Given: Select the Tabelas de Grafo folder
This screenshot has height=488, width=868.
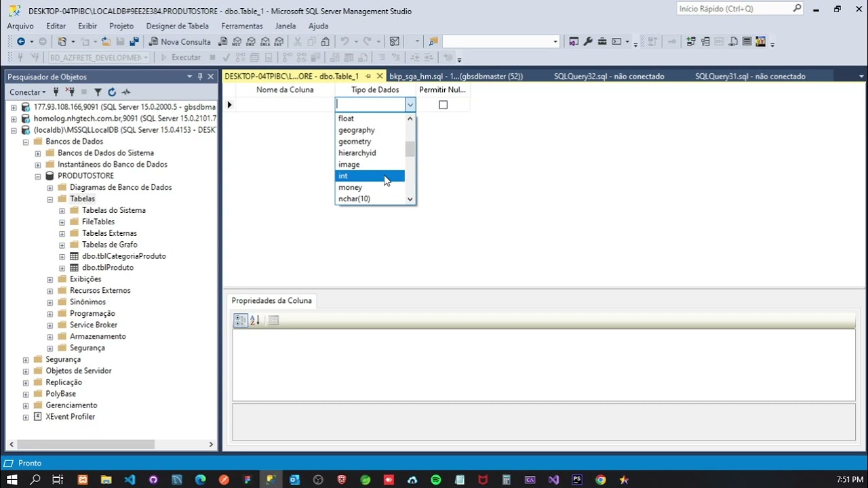Looking at the screenshot, I should [x=109, y=245].
